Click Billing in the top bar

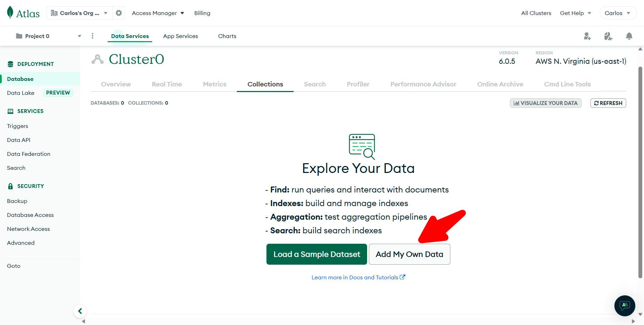pyautogui.click(x=202, y=13)
